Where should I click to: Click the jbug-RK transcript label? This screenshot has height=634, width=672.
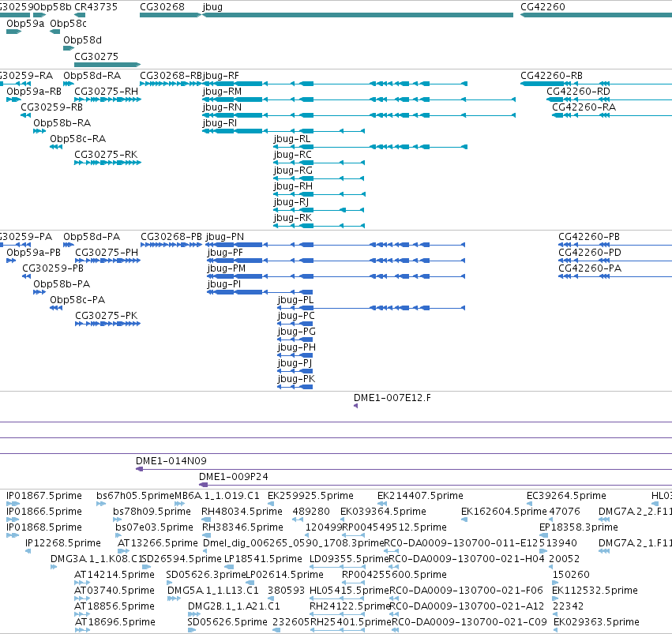click(293, 218)
